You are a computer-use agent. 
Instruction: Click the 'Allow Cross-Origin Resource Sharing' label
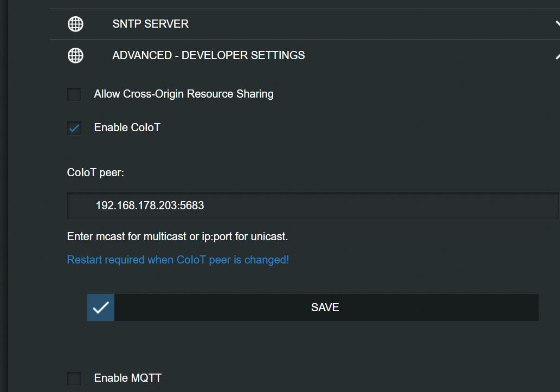(x=183, y=94)
